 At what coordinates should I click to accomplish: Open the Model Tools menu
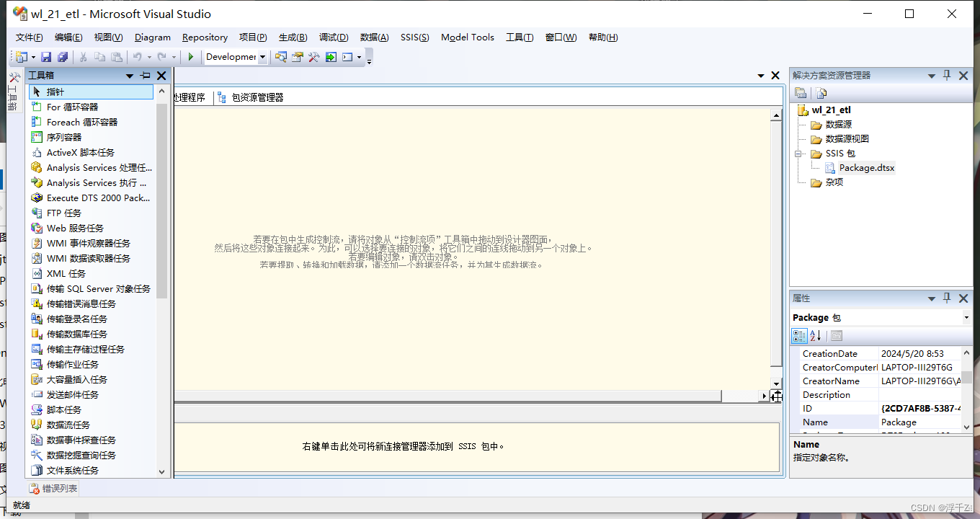468,37
